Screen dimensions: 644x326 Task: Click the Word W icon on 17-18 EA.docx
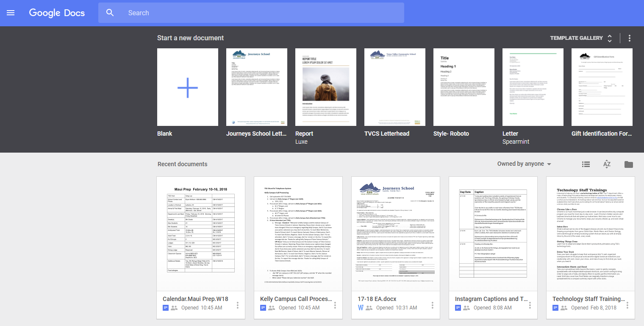(361, 307)
